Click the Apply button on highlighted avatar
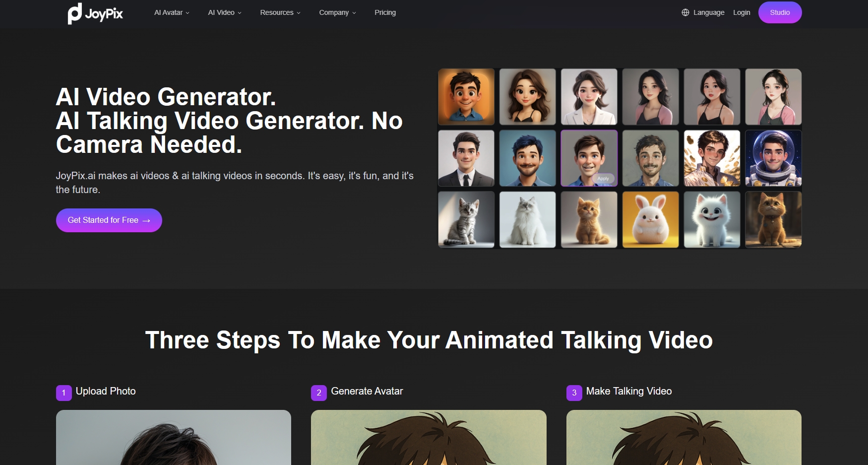The width and height of the screenshot is (868, 465). 603,179
